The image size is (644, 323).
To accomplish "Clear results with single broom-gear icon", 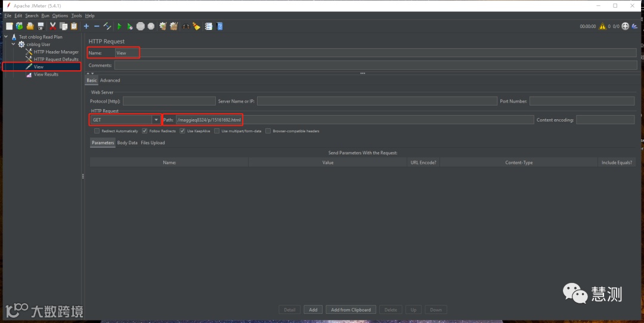I will point(163,26).
